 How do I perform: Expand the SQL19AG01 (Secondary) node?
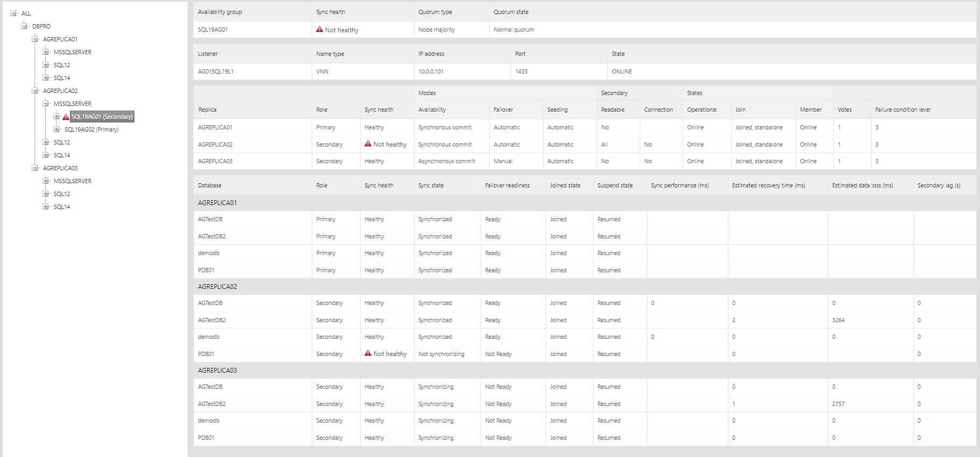(56, 117)
